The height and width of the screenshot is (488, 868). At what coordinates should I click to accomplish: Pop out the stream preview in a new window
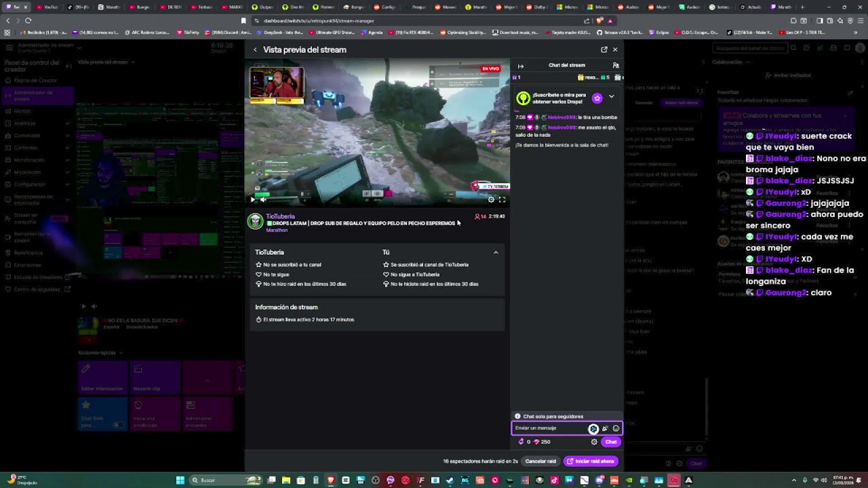pos(604,49)
